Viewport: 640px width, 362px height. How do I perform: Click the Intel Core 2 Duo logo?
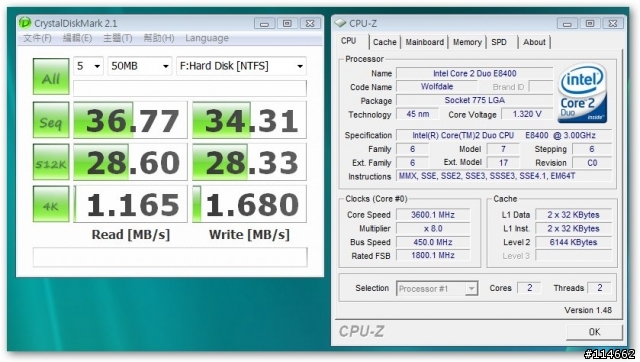pyautogui.click(x=582, y=93)
